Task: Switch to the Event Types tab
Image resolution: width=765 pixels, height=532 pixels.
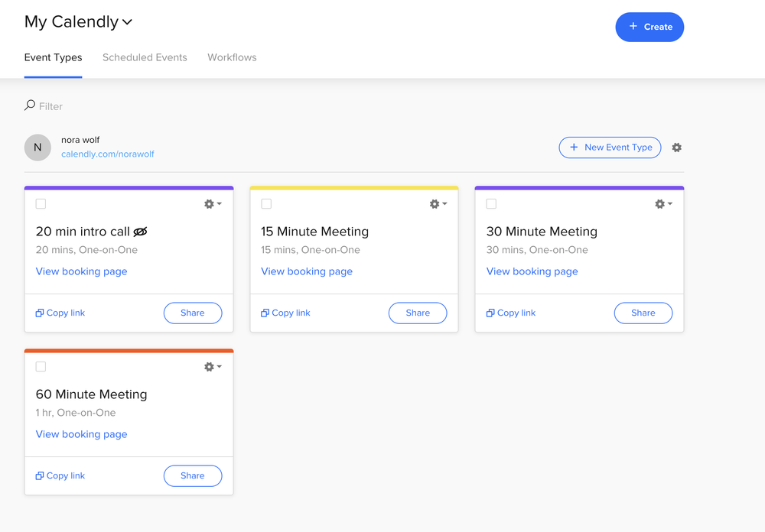Action: point(54,57)
